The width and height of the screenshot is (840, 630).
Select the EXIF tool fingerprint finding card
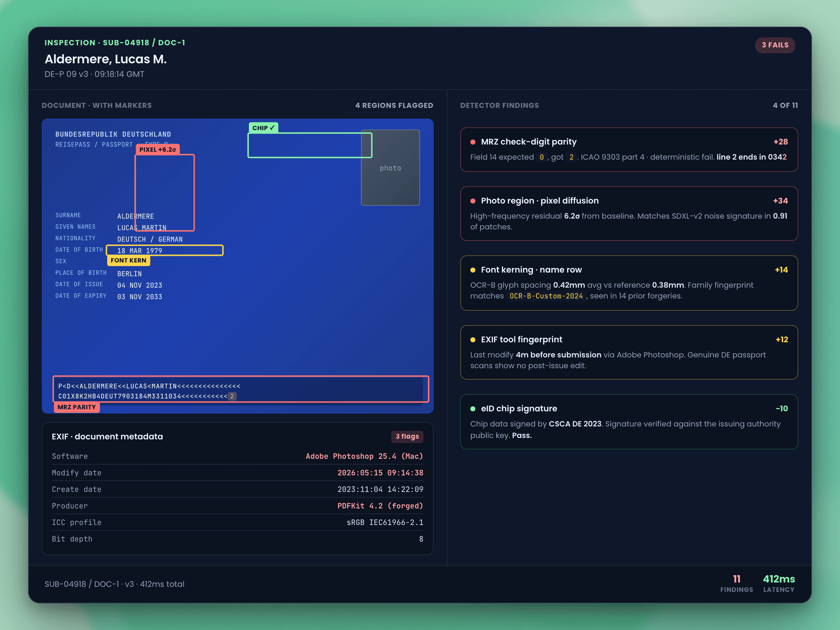(629, 352)
